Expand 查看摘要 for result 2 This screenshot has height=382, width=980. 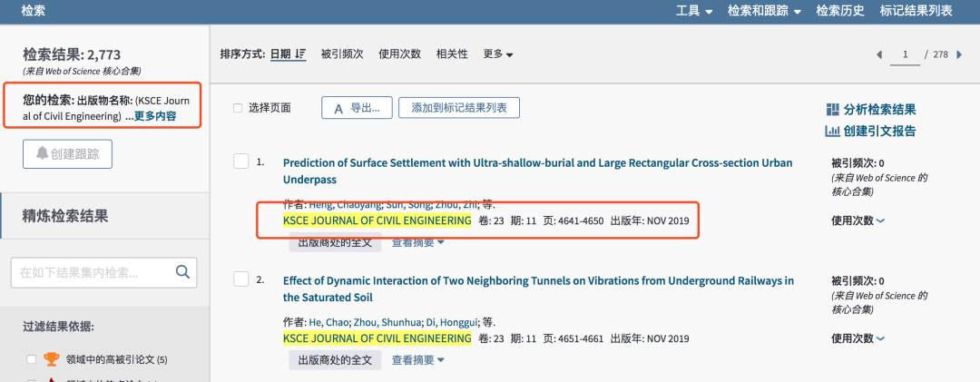pos(417,360)
